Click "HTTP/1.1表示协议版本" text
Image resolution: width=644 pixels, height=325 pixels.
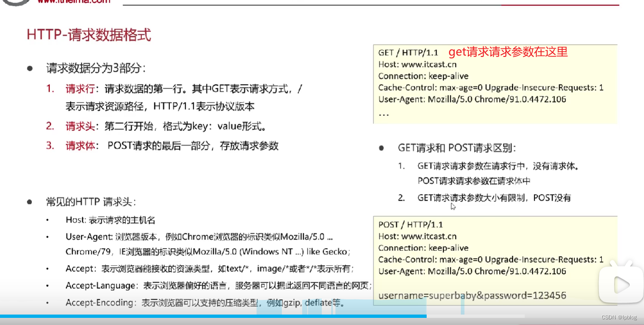pos(204,106)
